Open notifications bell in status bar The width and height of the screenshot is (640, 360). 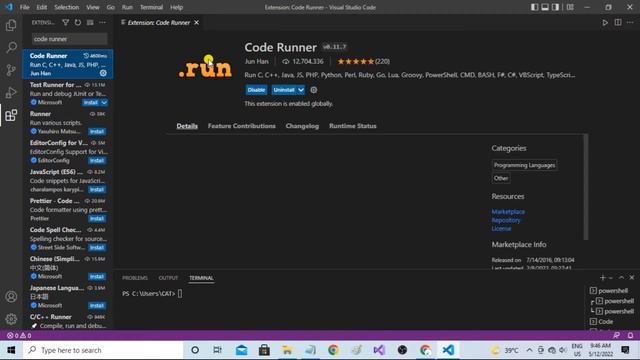tap(630, 335)
